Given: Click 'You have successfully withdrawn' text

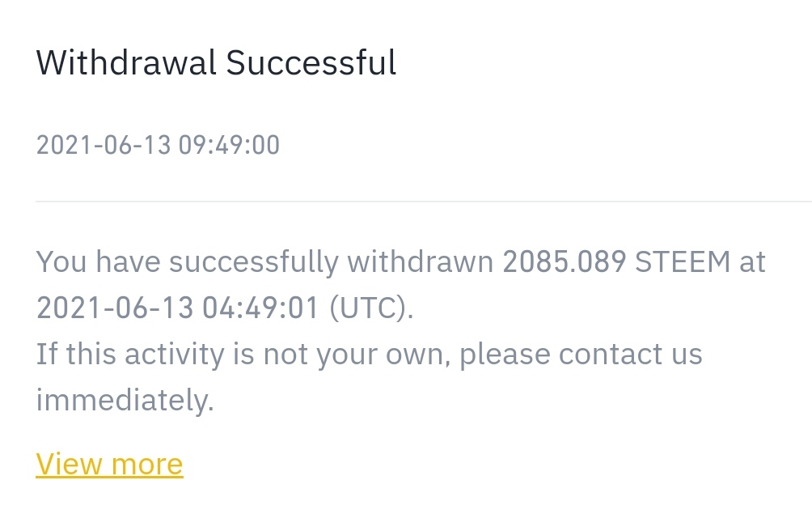Looking at the screenshot, I should [264, 261].
